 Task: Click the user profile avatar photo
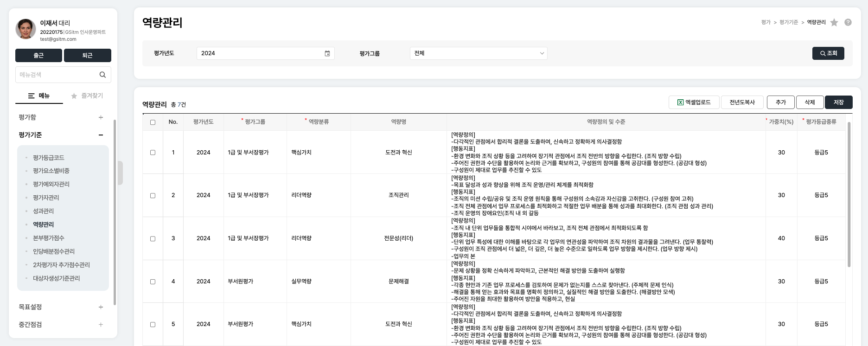[26, 29]
